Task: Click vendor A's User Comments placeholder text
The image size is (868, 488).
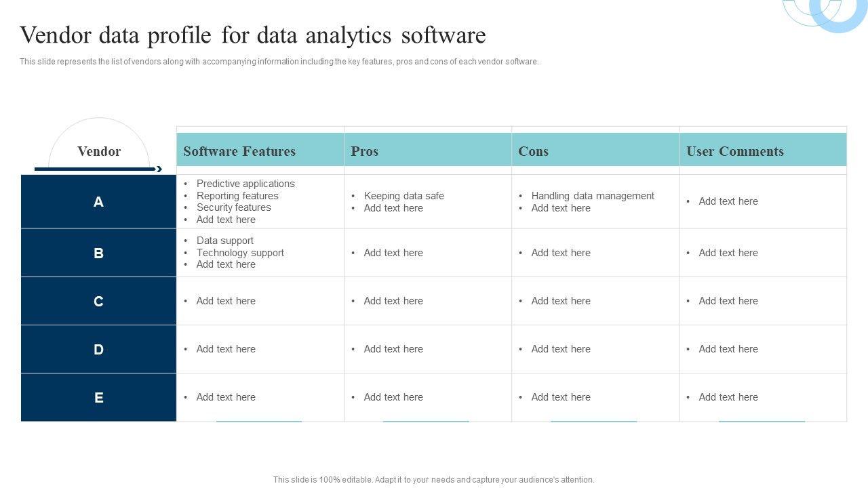Action: 728,201
